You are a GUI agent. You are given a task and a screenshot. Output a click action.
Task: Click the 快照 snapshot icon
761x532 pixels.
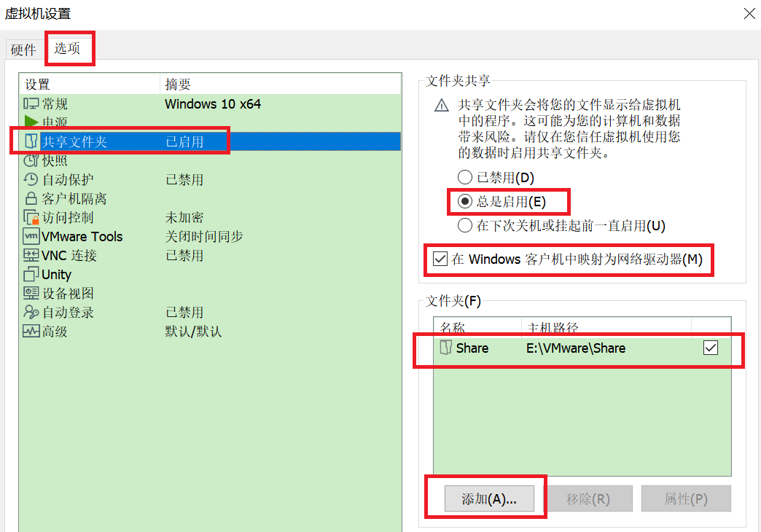31,160
